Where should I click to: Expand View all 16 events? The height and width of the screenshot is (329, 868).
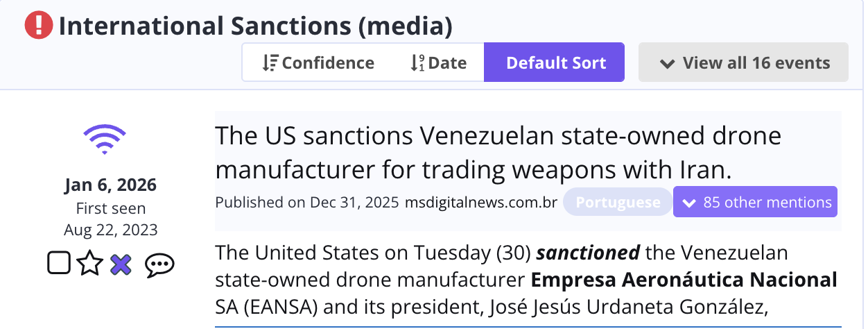tap(744, 62)
